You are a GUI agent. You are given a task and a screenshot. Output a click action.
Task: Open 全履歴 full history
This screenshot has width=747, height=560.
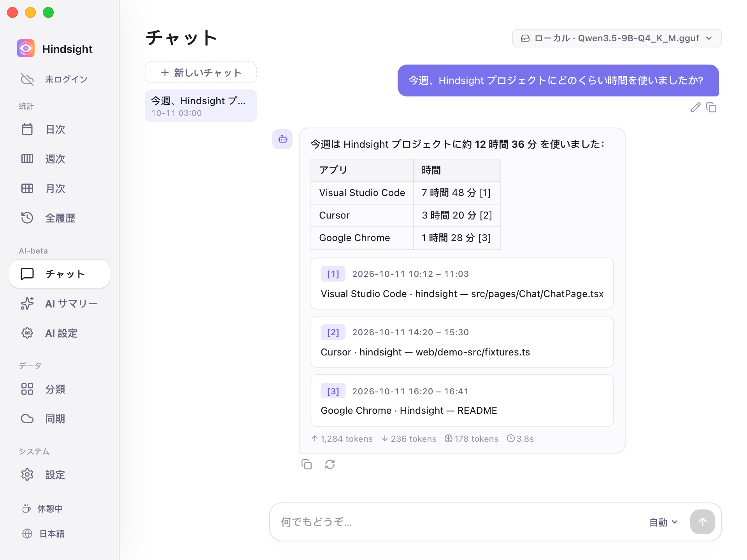[x=59, y=218]
